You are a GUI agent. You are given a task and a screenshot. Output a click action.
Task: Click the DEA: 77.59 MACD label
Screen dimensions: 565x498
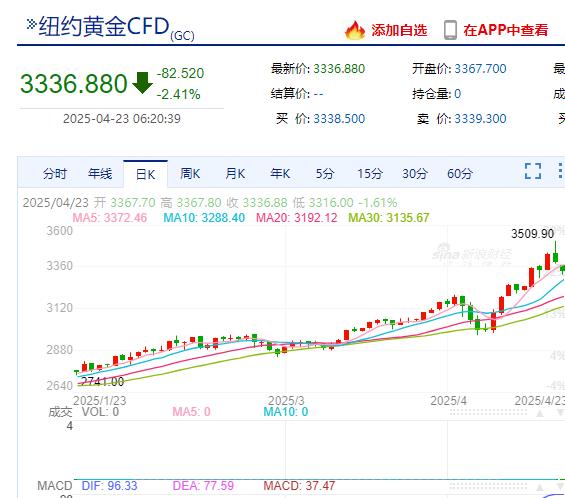[203, 486]
